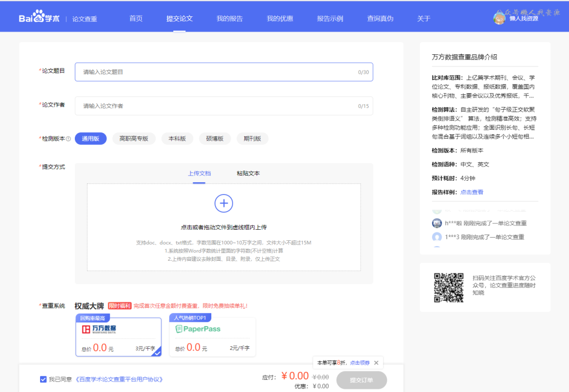Choose the 万方数据 checking system card

119,337
